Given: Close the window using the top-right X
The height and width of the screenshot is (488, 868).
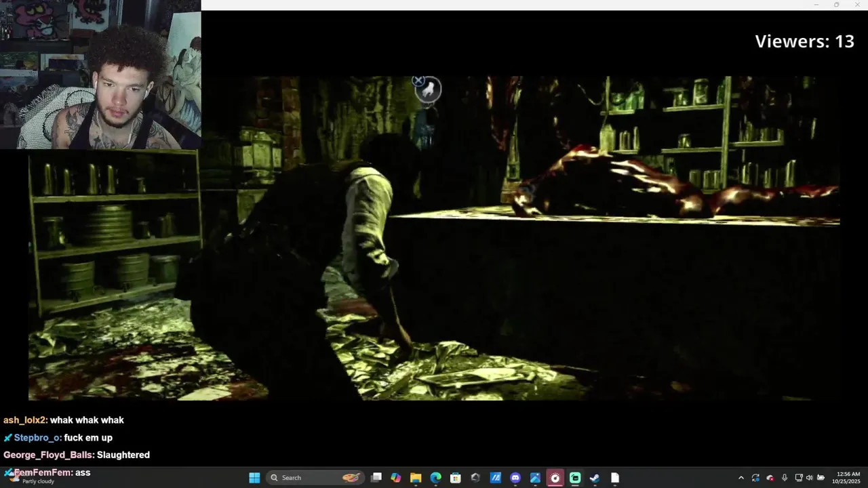Looking at the screenshot, I should tap(856, 5).
